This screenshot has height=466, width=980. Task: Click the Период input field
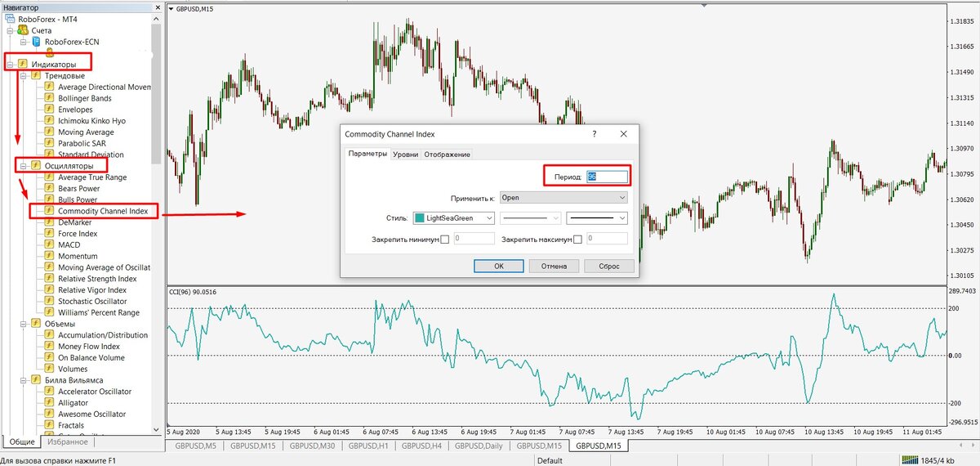pos(607,177)
